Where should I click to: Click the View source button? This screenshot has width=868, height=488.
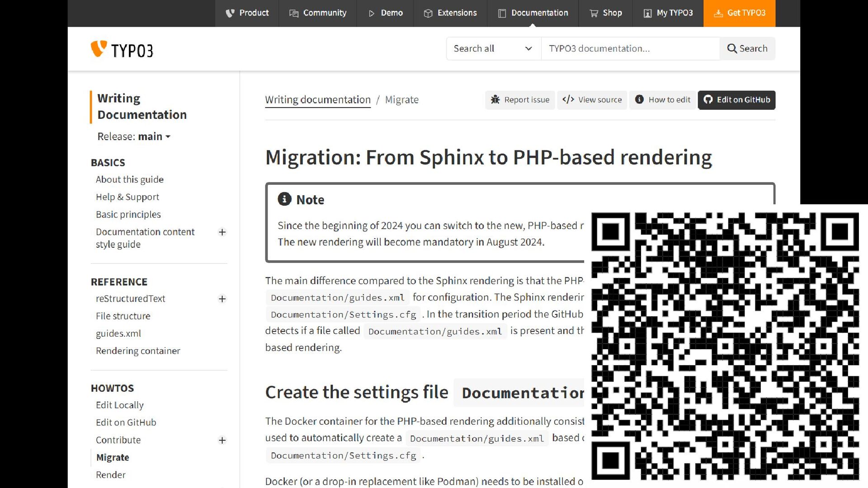click(592, 99)
